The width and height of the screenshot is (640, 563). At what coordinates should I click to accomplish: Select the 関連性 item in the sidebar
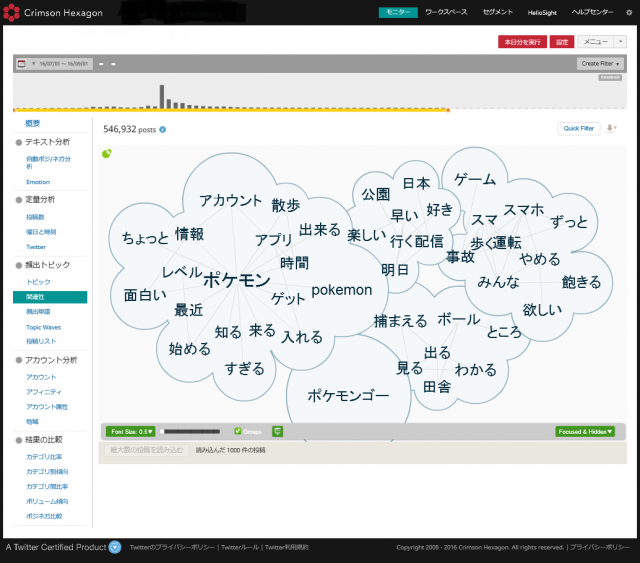point(50,297)
